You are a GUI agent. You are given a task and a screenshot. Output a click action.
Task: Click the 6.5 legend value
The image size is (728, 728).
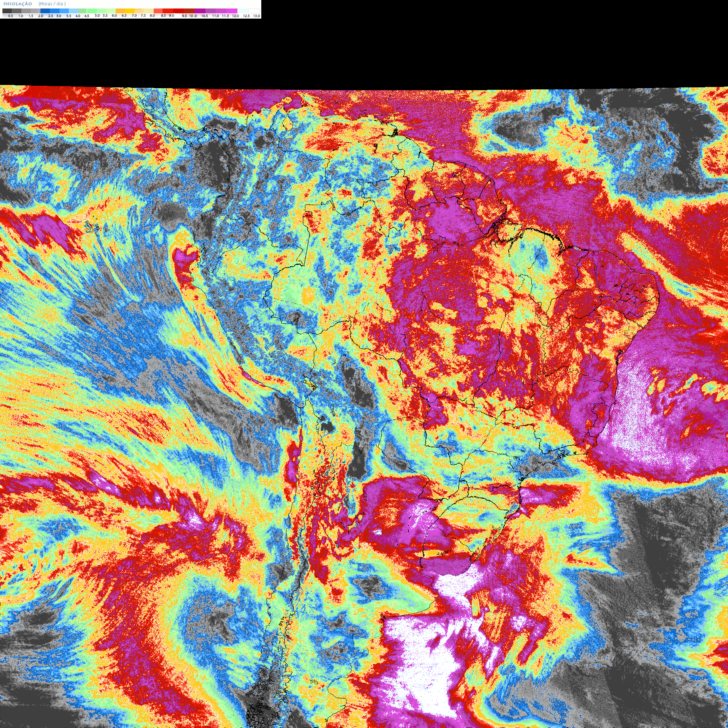[124, 15]
